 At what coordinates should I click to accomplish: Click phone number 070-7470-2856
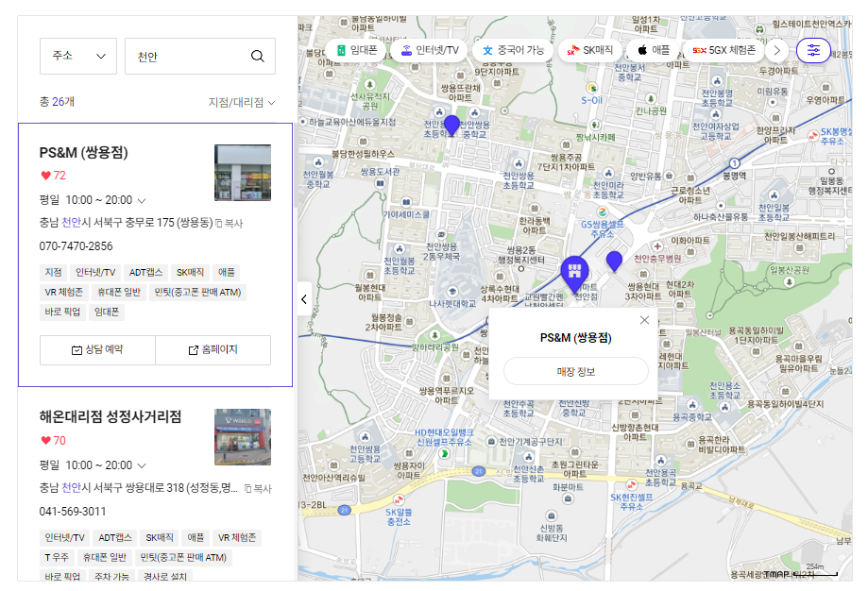pyautogui.click(x=76, y=246)
